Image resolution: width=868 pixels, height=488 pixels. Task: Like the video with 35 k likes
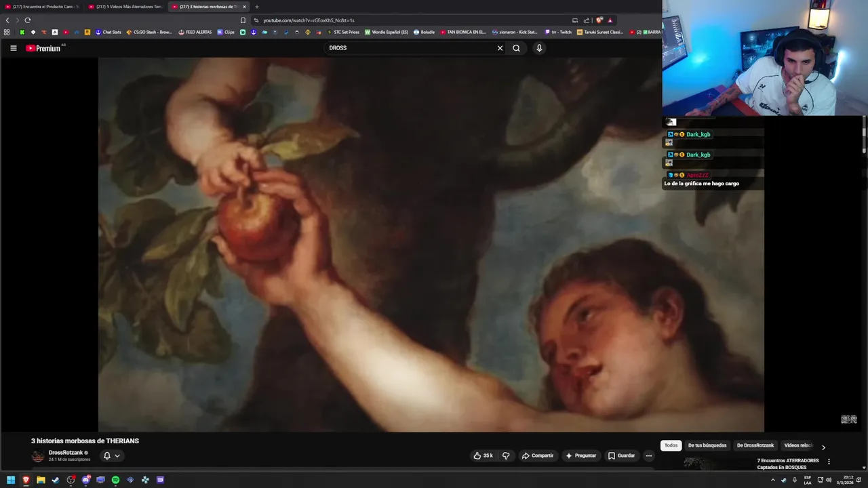(x=484, y=455)
